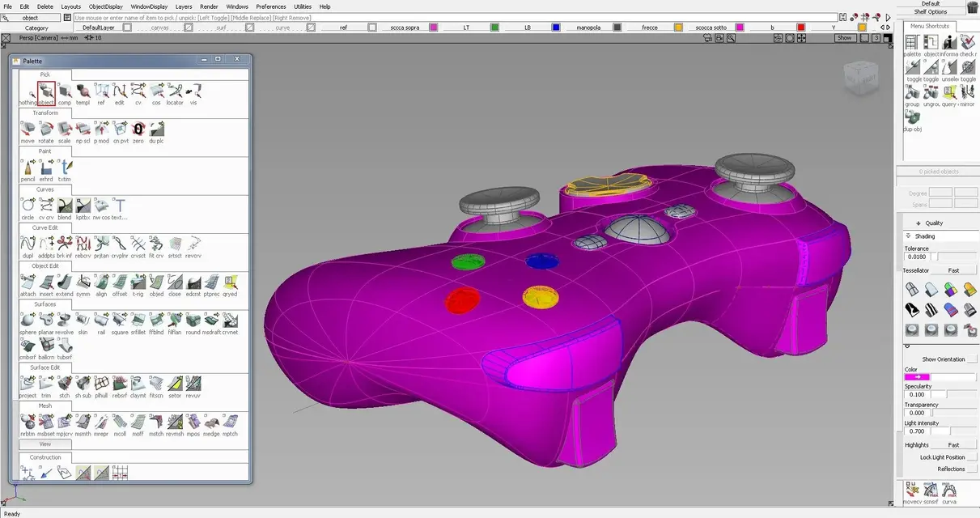Toggle the Show Orientation checkbox
Screen dimensions: 980x518
[x=974, y=359]
